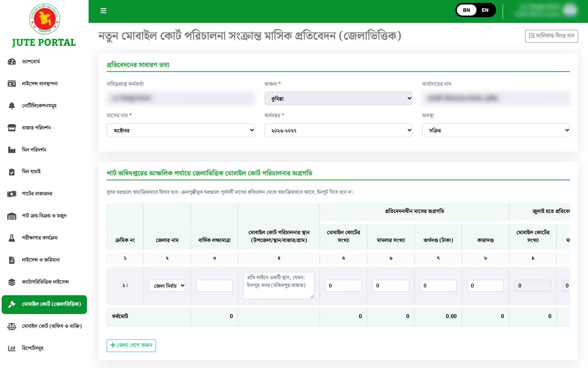This screenshot has width=588, height=368.
Task: Click the মোবাইল কোর্ট পরিচালনার স্থান textarea
Action: tap(279, 286)
